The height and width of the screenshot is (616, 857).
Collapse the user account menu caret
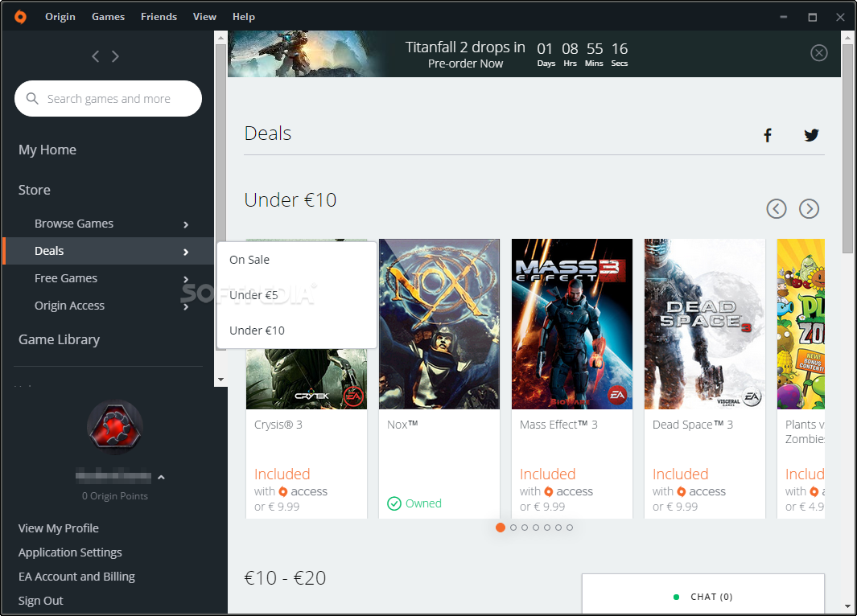click(161, 478)
